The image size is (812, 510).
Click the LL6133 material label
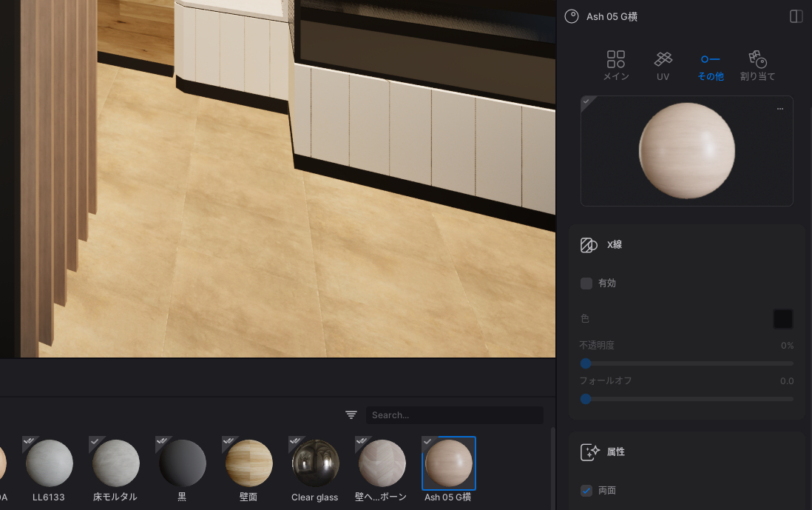(x=49, y=497)
